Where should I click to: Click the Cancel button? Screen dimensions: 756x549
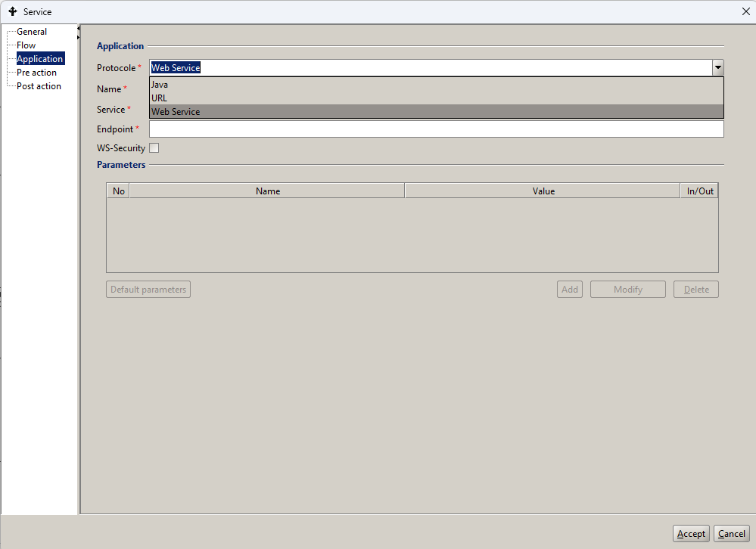(731, 534)
